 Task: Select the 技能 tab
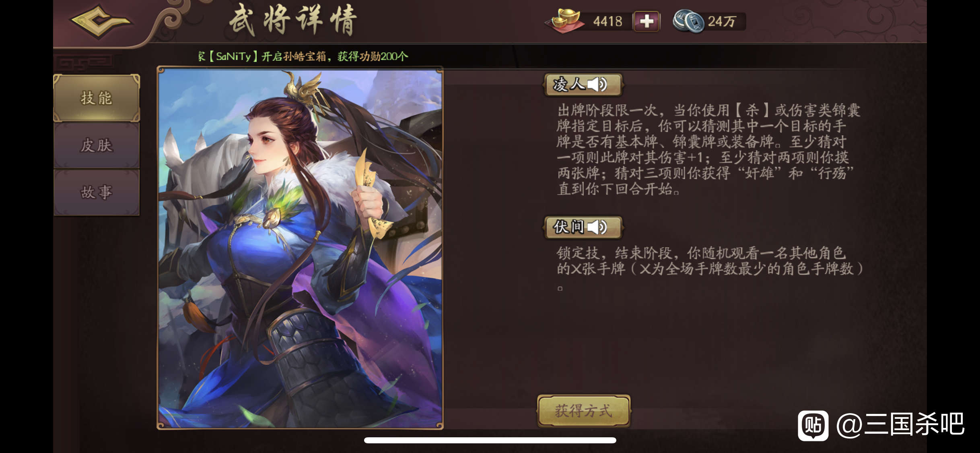[97, 98]
